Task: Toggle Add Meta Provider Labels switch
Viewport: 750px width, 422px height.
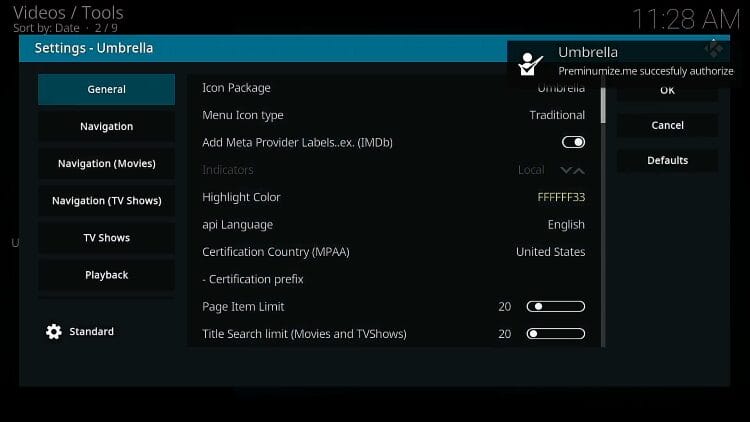Action: [x=573, y=142]
